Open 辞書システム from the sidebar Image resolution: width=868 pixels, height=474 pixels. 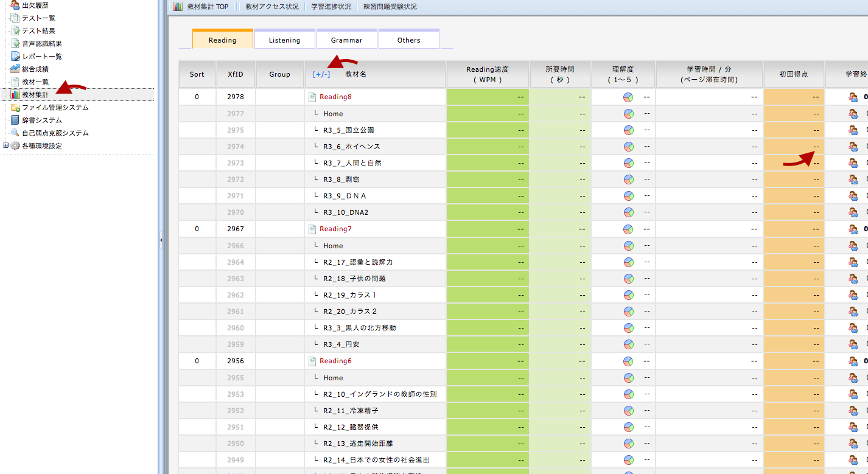[42, 120]
